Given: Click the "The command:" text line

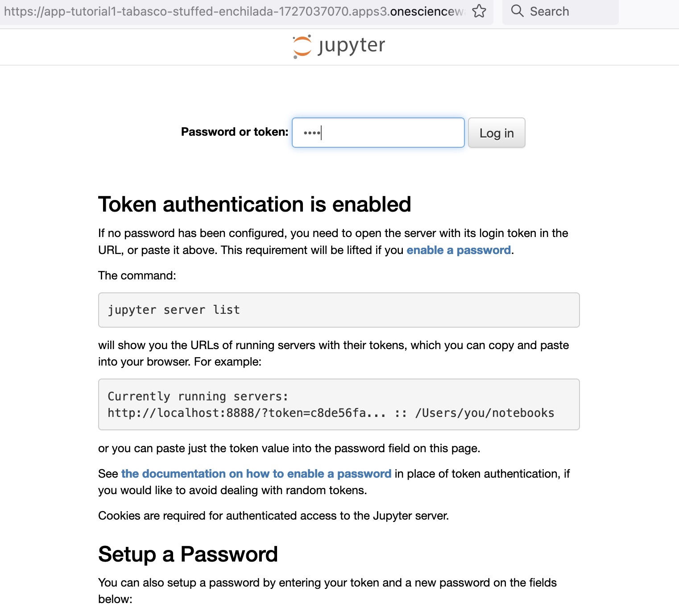Looking at the screenshot, I should tap(137, 275).
